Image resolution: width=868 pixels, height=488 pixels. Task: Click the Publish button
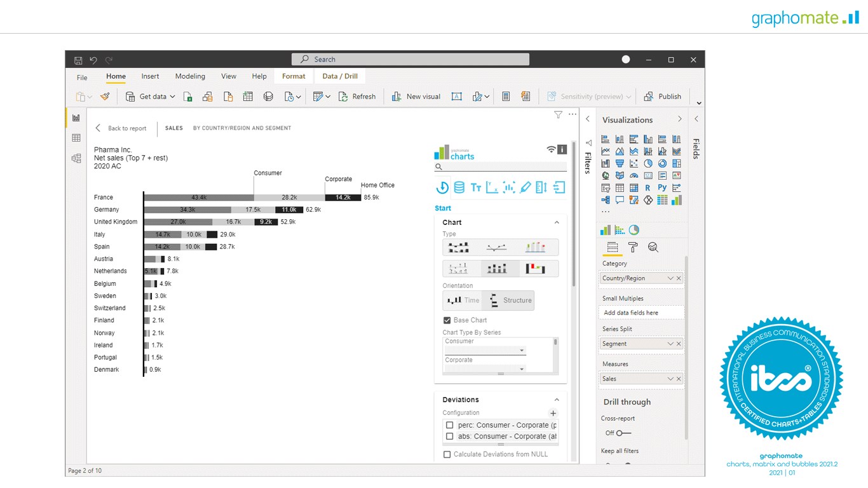(x=662, y=97)
